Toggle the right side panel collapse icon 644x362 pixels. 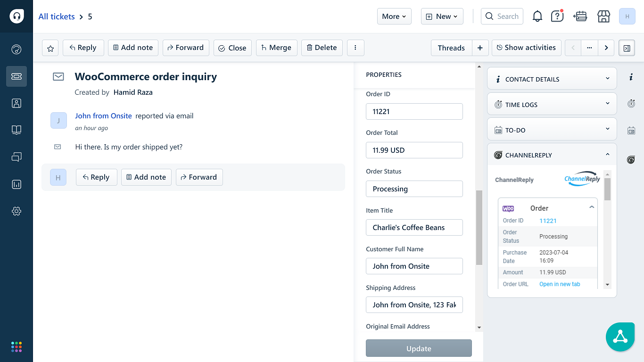627,48
